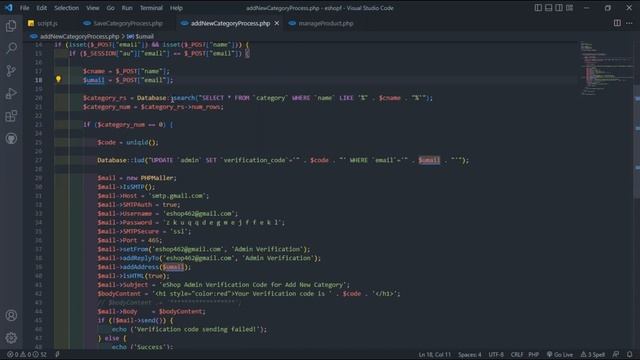Click the VS Code logo icon
This screenshot has height=360, width=640.
[9, 8]
